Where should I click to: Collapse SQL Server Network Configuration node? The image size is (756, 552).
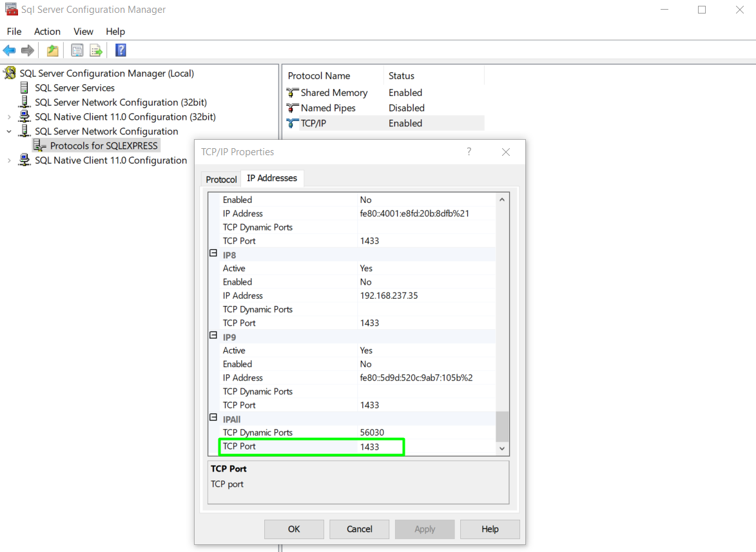coord(9,131)
